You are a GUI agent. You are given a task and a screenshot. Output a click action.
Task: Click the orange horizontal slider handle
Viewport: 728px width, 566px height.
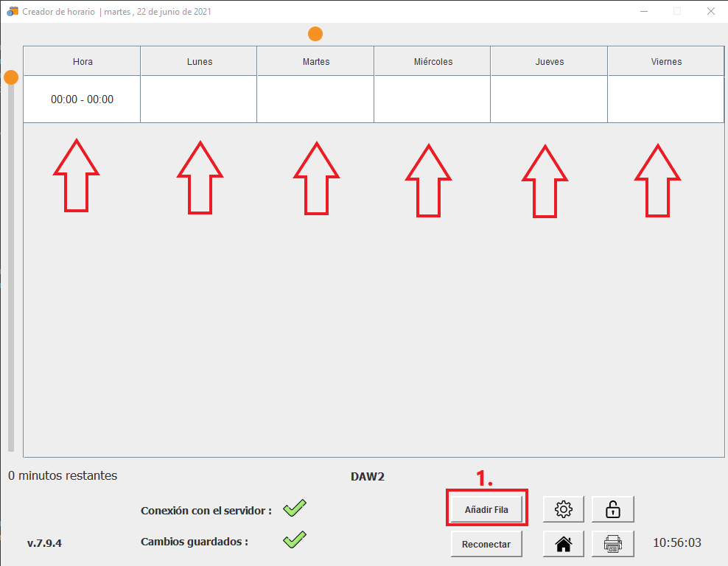[315, 34]
